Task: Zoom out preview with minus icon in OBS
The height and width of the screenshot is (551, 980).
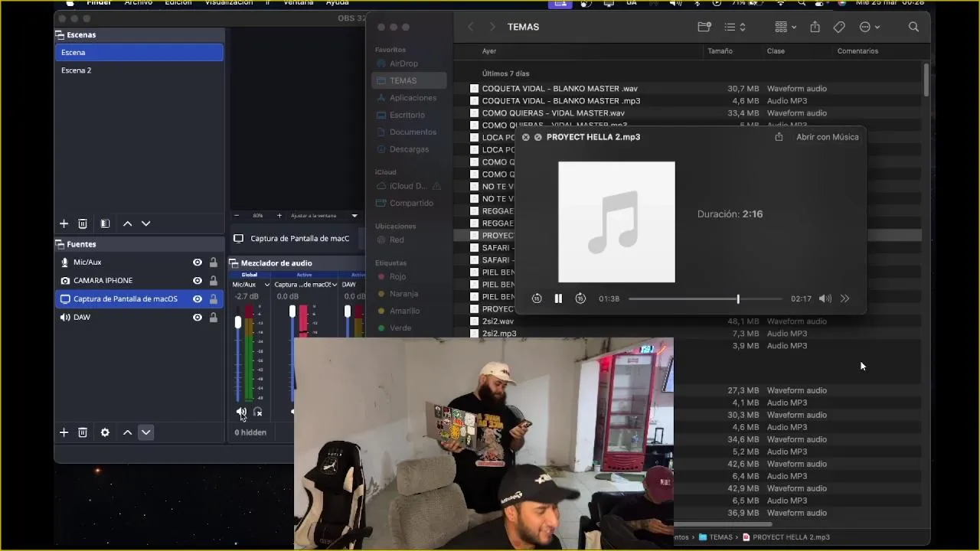Action: 237,216
